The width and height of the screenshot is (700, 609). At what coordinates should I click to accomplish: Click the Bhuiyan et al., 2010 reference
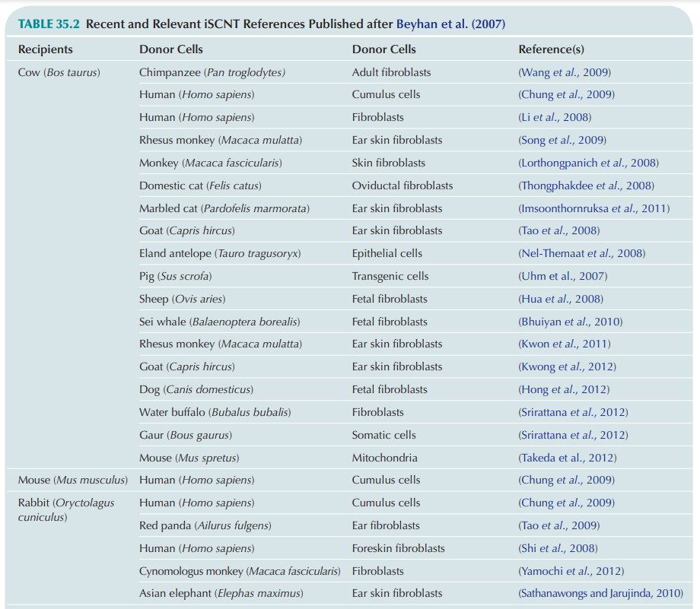click(x=570, y=322)
